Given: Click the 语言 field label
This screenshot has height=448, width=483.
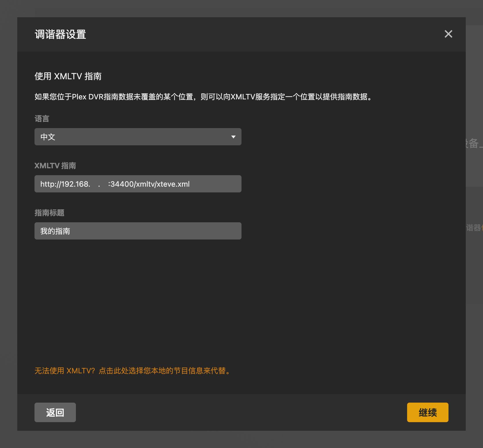Looking at the screenshot, I should 41,119.
